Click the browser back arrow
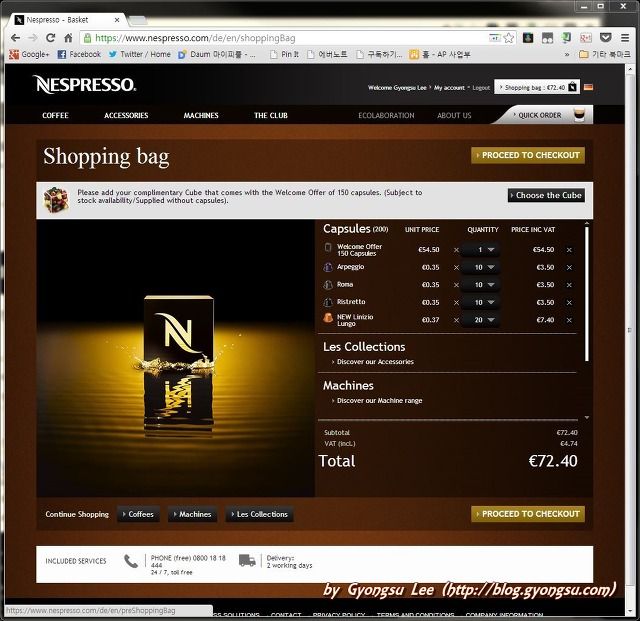Viewport: 640px width, 621px height. click(x=15, y=38)
